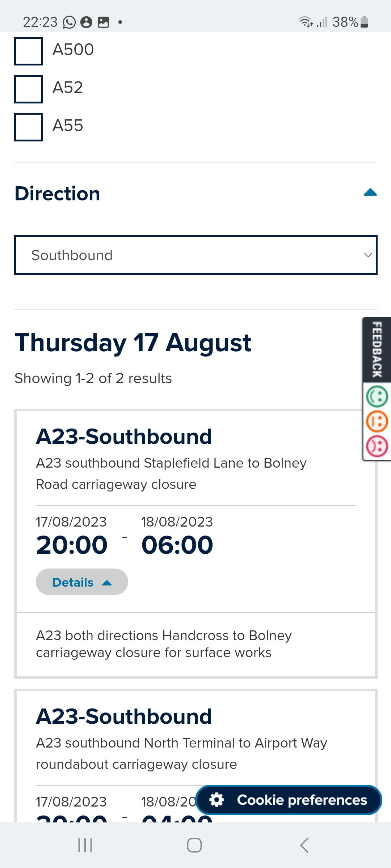Open the recent apps navigation button

[85, 845]
